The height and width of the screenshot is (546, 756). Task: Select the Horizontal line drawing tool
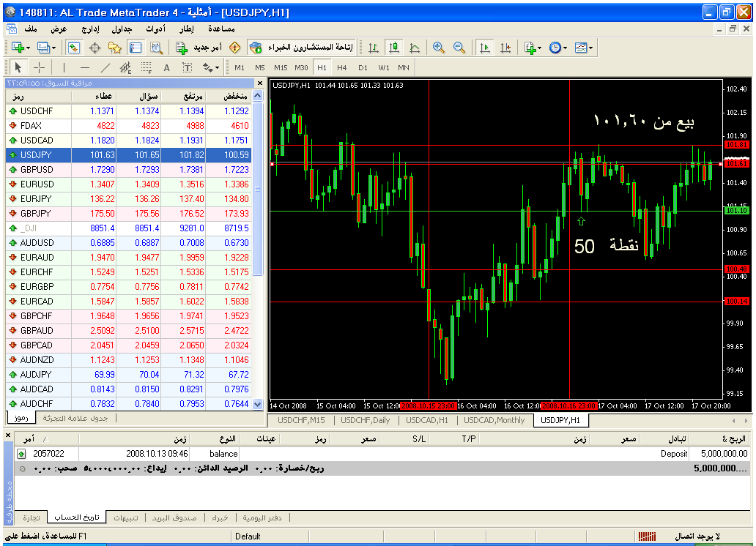point(84,67)
